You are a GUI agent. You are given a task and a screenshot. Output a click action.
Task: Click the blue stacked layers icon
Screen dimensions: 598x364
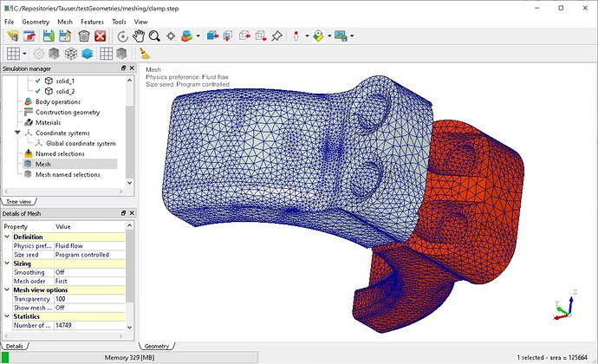(x=88, y=54)
